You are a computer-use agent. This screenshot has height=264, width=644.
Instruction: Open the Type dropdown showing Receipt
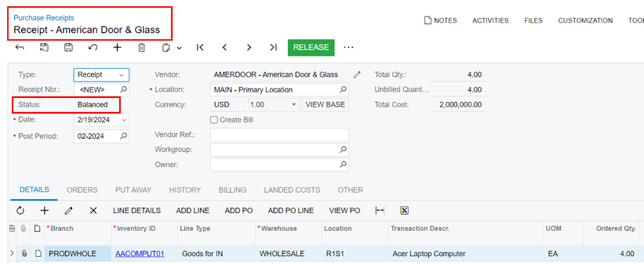pos(101,75)
